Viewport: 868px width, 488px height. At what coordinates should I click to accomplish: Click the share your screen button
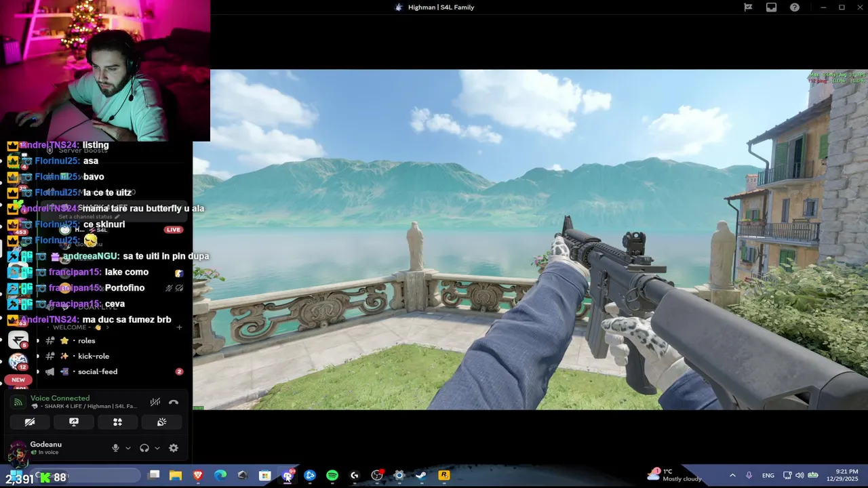[74, 422]
